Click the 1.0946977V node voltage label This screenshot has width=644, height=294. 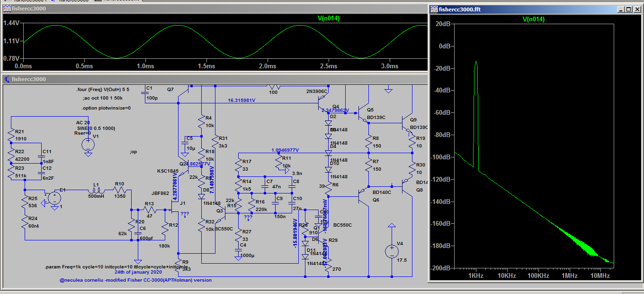(x=285, y=150)
